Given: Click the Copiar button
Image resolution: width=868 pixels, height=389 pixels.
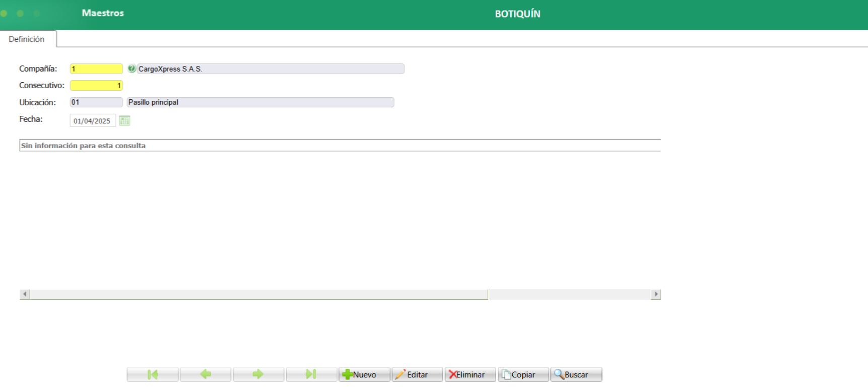Looking at the screenshot, I should tap(523, 374).
